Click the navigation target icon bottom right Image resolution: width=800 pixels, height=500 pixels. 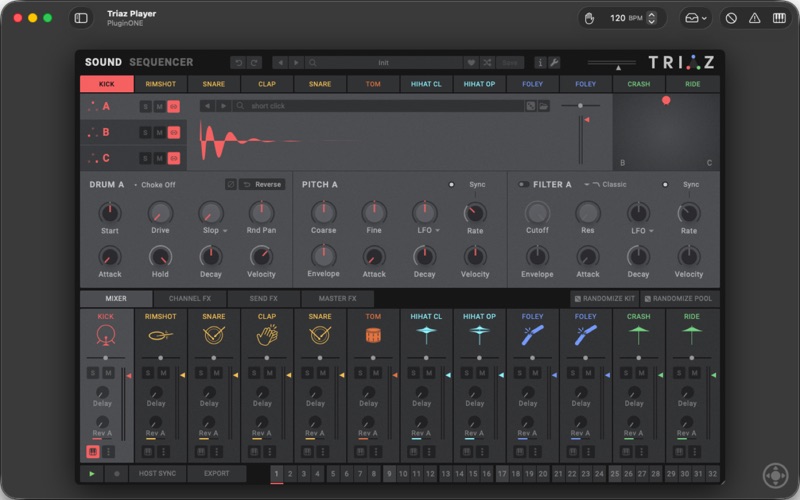(776, 476)
